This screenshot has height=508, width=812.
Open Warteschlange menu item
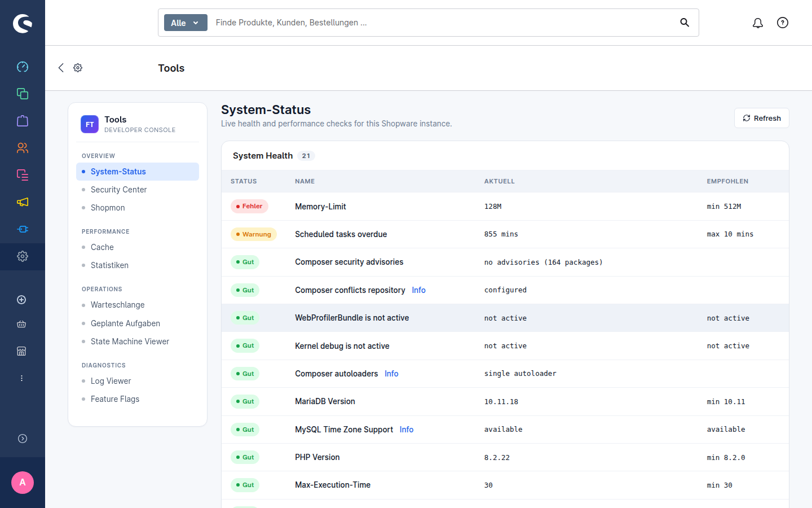[x=138, y=305]
